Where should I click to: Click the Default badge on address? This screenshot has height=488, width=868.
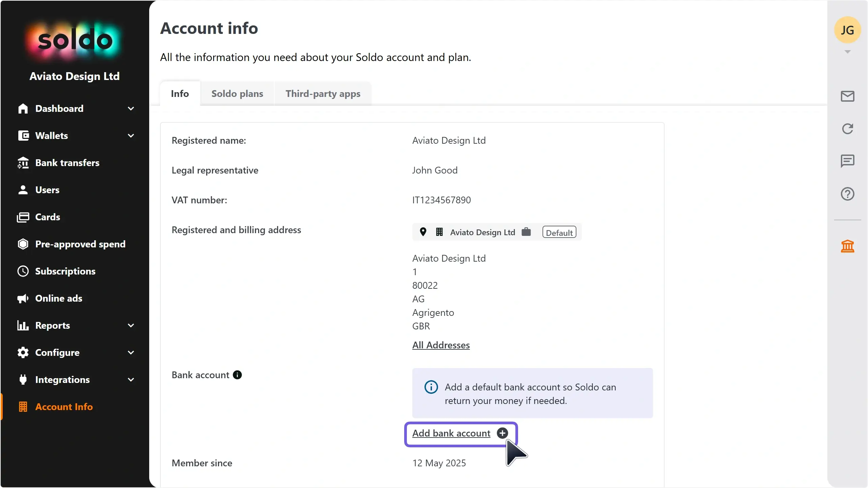click(x=559, y=232)
